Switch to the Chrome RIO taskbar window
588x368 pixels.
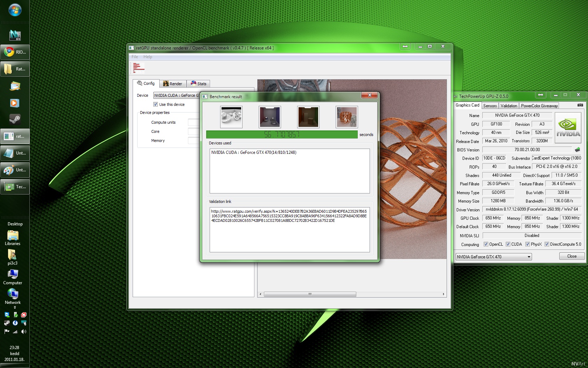[x=15, y=52]
